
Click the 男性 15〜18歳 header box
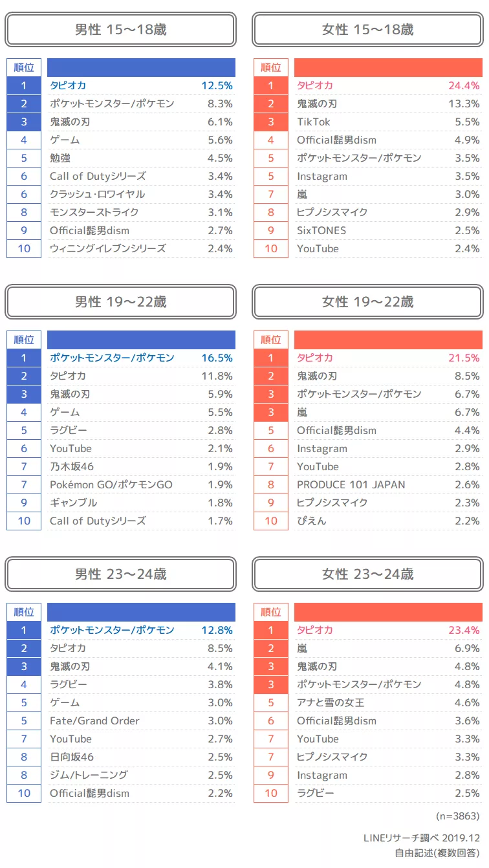coord(120,30)
